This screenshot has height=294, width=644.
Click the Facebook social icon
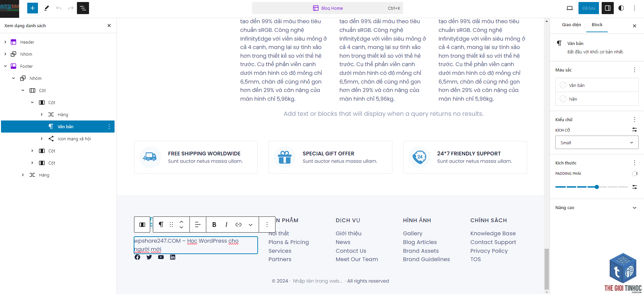point(137,257)
